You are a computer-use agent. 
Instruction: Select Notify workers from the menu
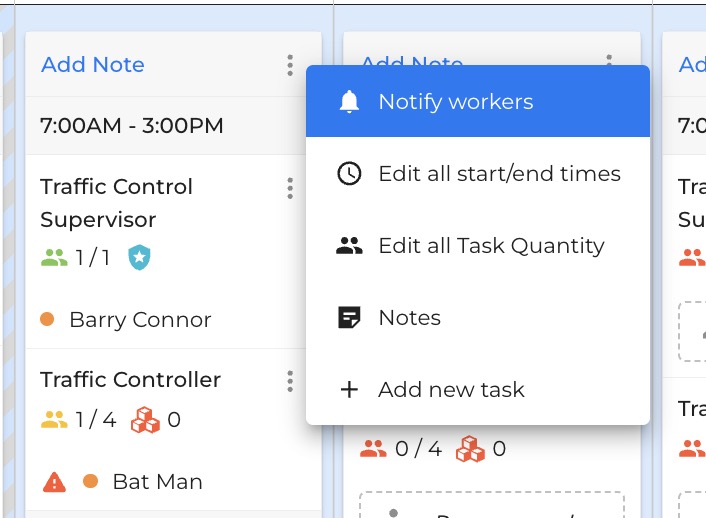[455, 102]
